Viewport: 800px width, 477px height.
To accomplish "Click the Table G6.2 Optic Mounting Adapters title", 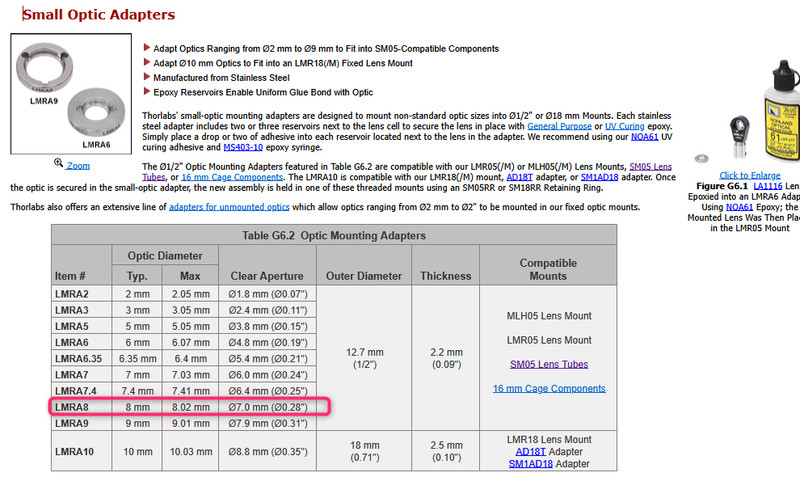I will [x=334, y=236].
